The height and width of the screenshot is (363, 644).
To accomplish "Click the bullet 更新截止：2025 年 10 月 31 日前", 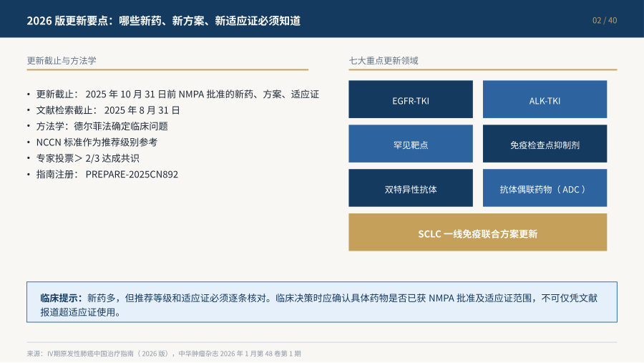I will [173, 94].
